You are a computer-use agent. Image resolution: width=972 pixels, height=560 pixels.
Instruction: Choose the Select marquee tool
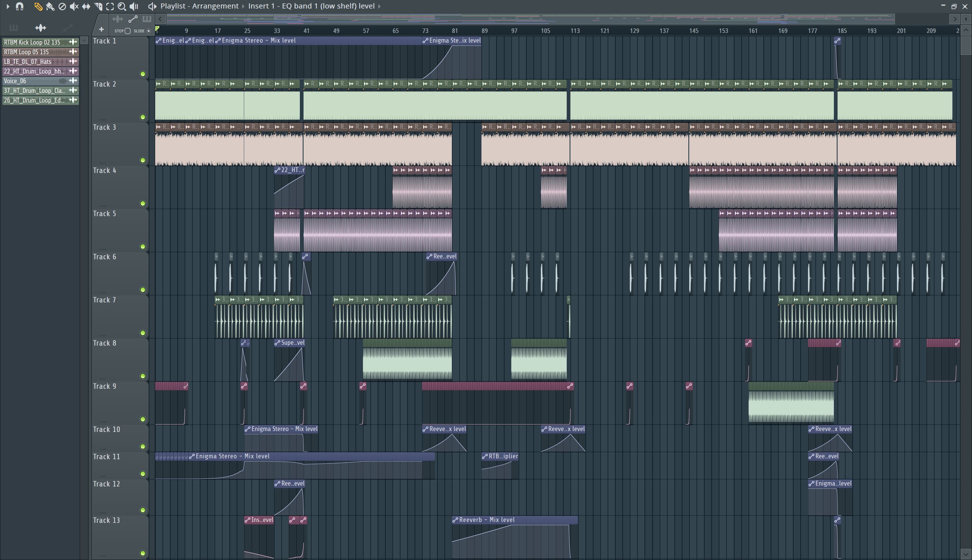(110, 6)
